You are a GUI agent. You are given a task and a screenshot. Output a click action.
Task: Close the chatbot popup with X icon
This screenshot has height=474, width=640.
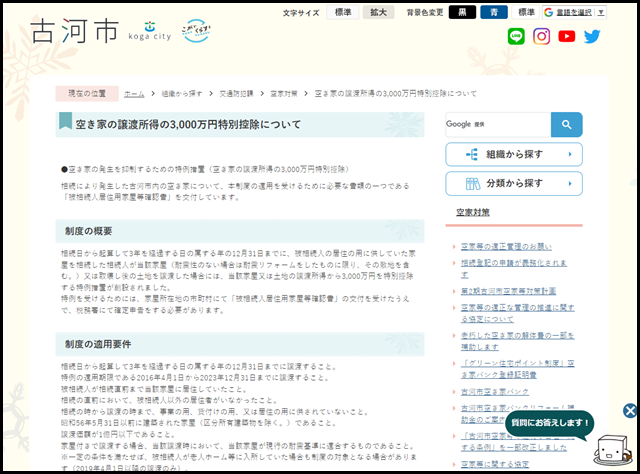point(629,411)
